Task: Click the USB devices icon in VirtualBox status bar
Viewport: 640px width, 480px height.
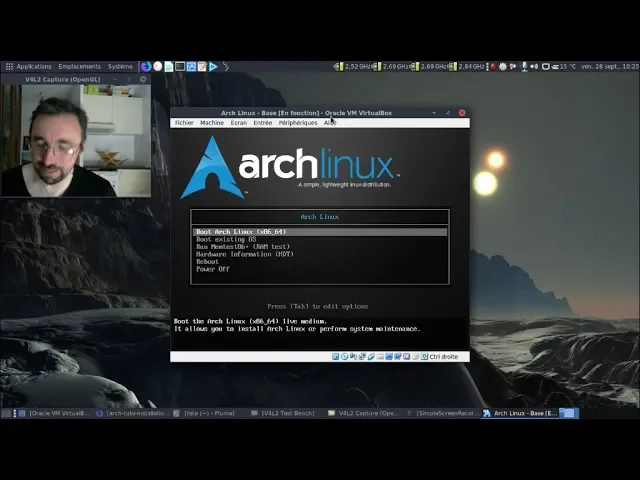Action: click(371, 357)
